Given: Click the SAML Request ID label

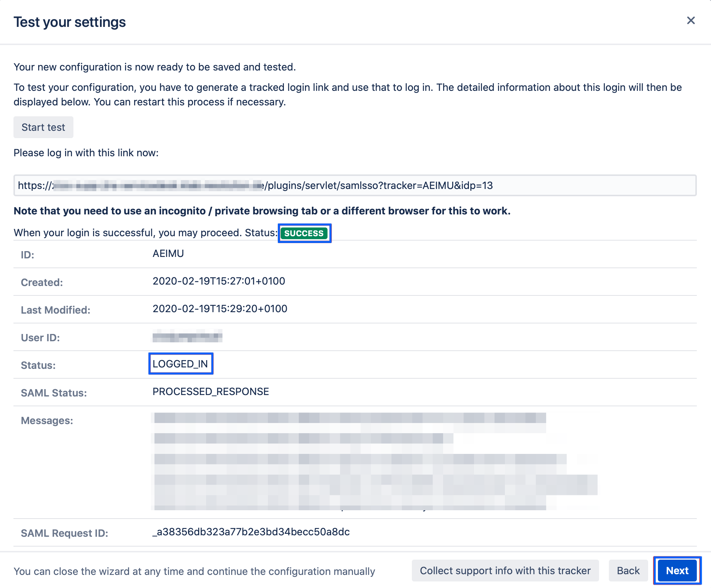Looking at the screenshot, I should pyautogui.click(x=64, y=533).
